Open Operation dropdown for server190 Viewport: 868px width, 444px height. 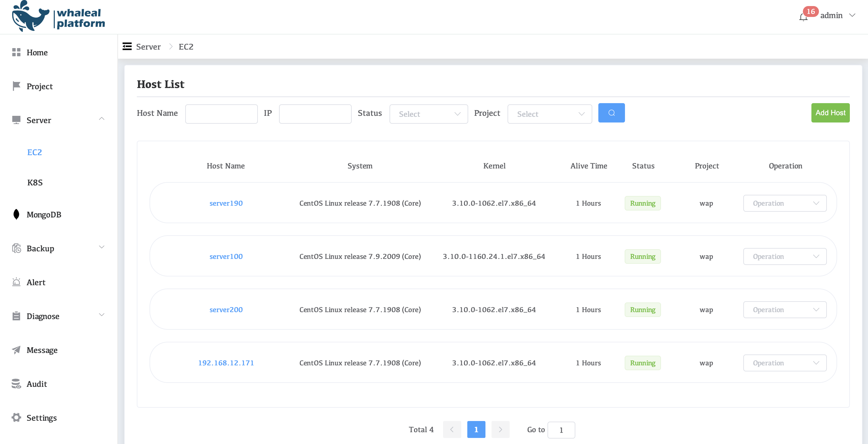[x=784, y=203]
